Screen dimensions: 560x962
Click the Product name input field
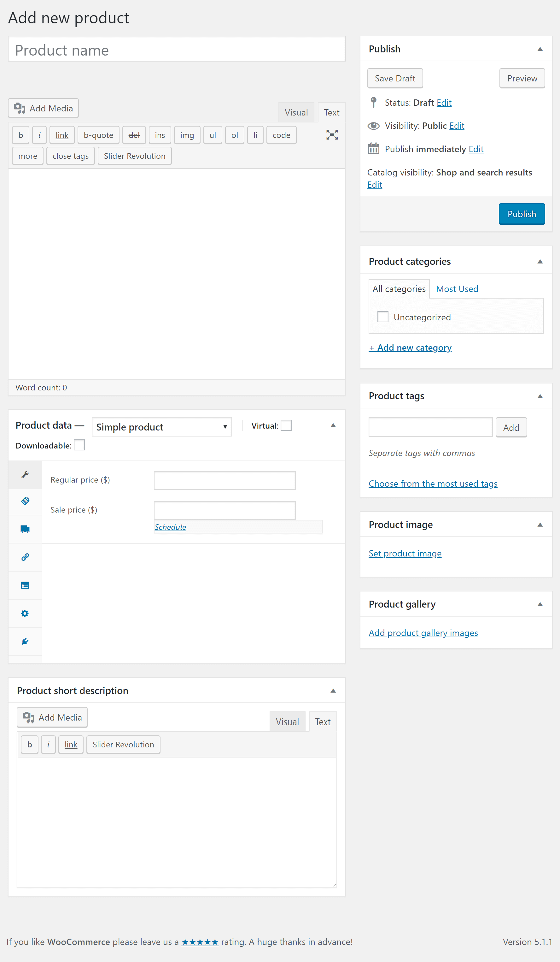(x=177, y=49)
